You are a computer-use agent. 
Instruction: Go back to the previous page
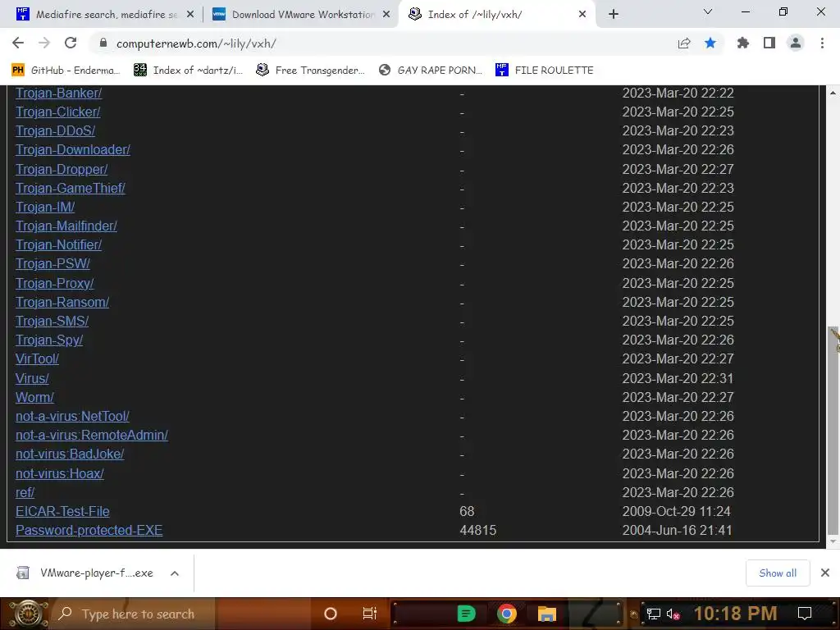[18, 43]
